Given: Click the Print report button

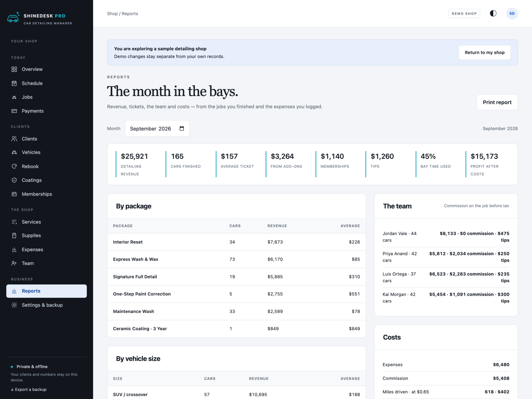Looking at the screenshot, I should pos(497,102).
